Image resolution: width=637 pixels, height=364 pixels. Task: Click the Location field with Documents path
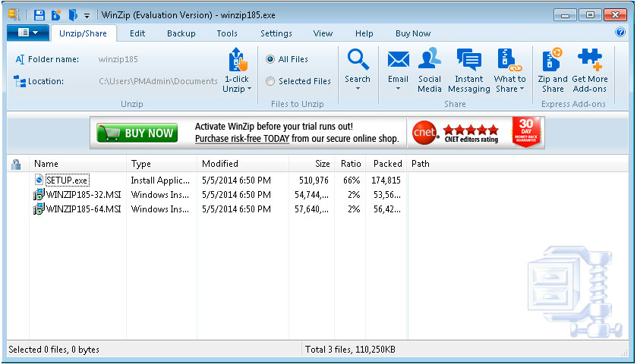pyautogui.click(x=158, y=81)
